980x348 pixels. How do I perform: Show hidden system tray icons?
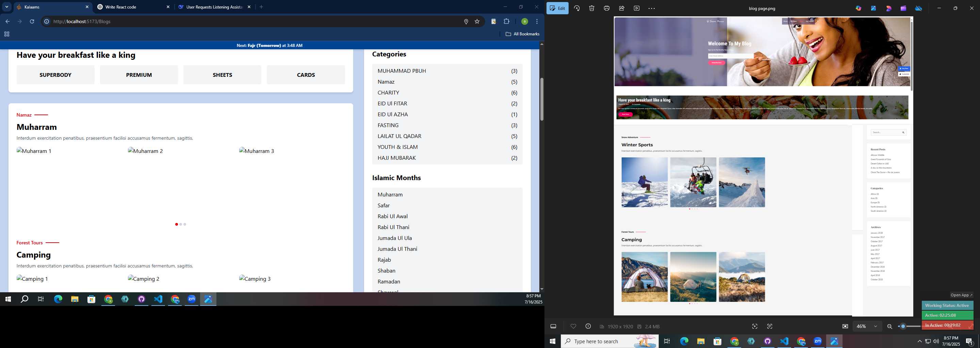[x=919, y=341]
